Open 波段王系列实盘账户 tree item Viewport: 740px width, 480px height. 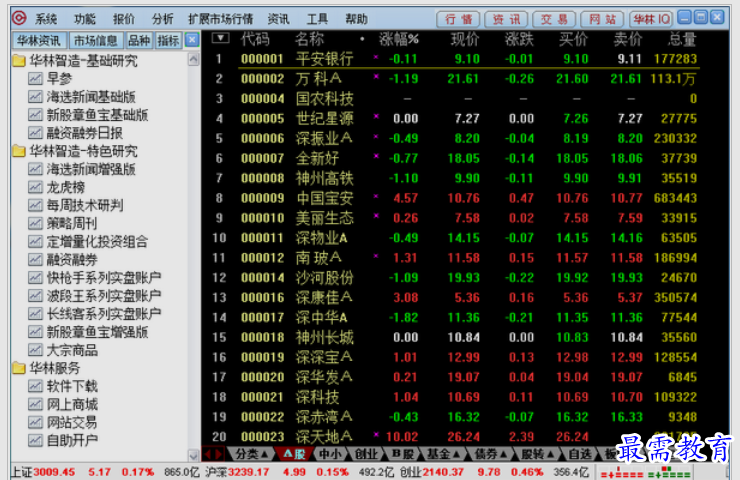click(103, 296)
